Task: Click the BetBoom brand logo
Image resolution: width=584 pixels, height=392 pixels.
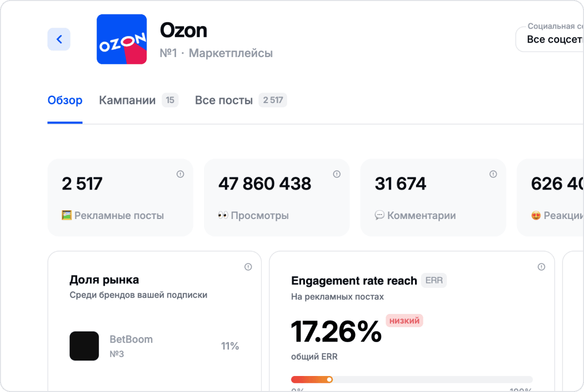Action: coord(84,345)
